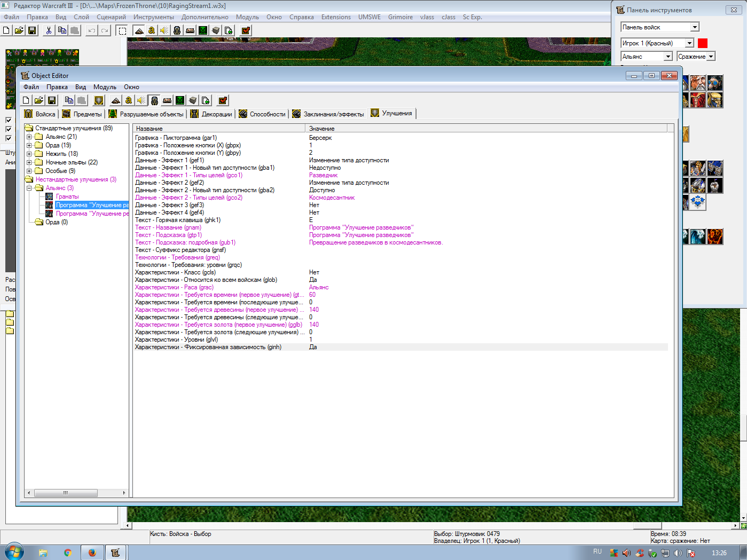
Task: Select Орда (0) custom folder
Action: pyautogui.click(x=57, y=222)
